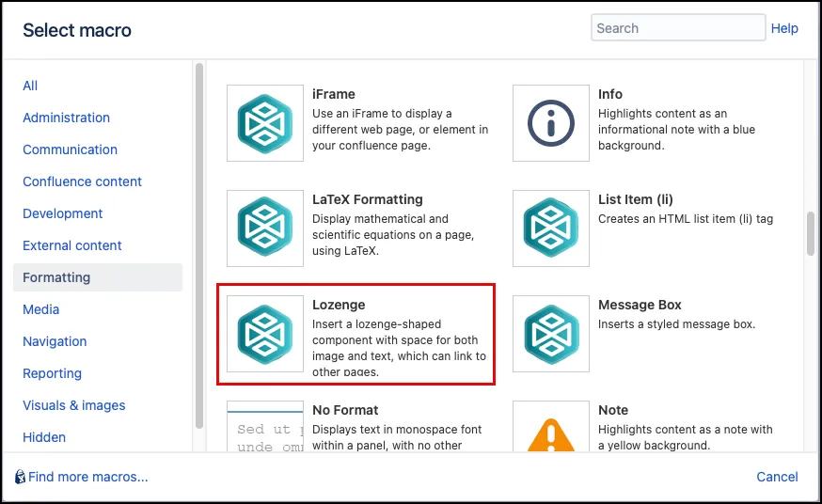Select the LaTeX Formatting macro icon
Screen dimensions: 822x504
(x=264, y=228)
